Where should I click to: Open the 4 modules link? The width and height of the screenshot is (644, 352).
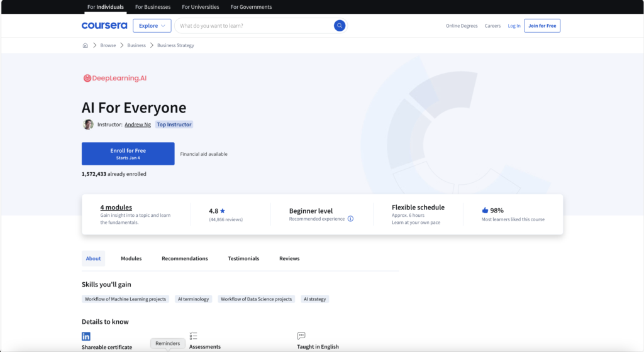pos(116,207)
